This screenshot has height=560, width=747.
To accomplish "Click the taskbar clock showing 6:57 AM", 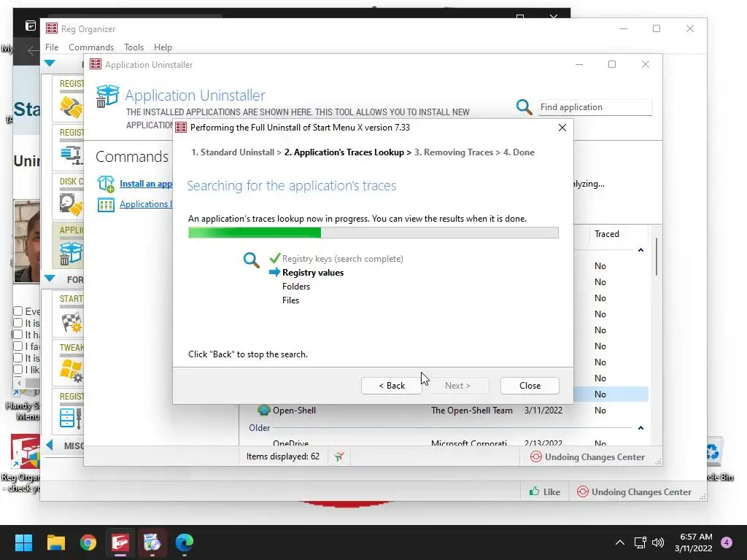I will click(x=693, y=542).
